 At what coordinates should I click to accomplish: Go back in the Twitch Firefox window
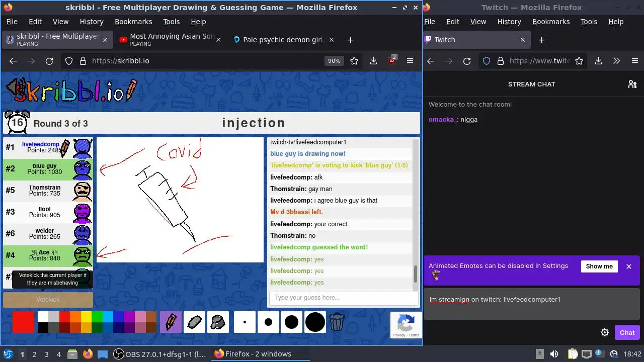click(x=431, y=61)
